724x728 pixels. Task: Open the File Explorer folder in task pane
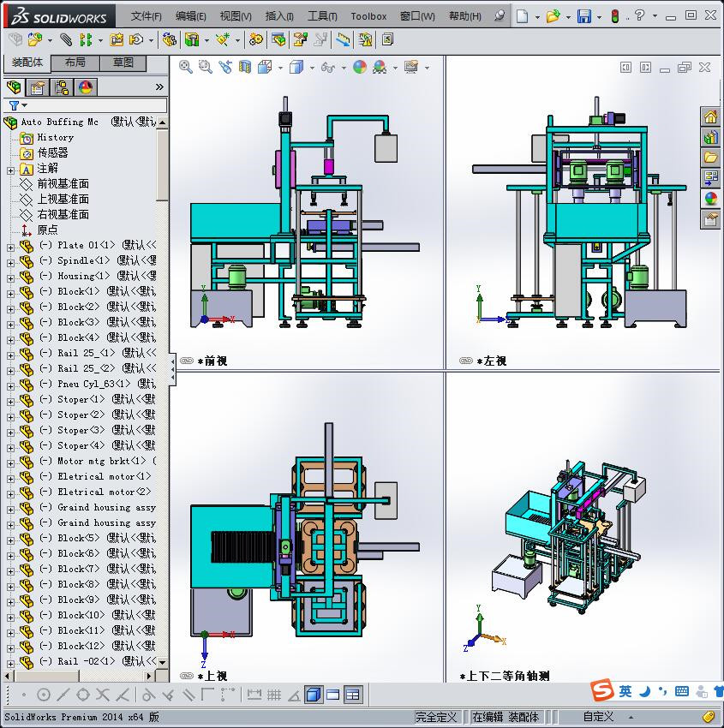click(x=710, y=158)
